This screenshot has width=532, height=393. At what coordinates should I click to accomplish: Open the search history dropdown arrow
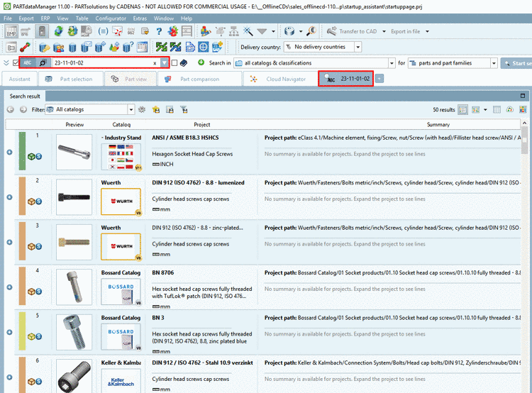tap(165, 63)
